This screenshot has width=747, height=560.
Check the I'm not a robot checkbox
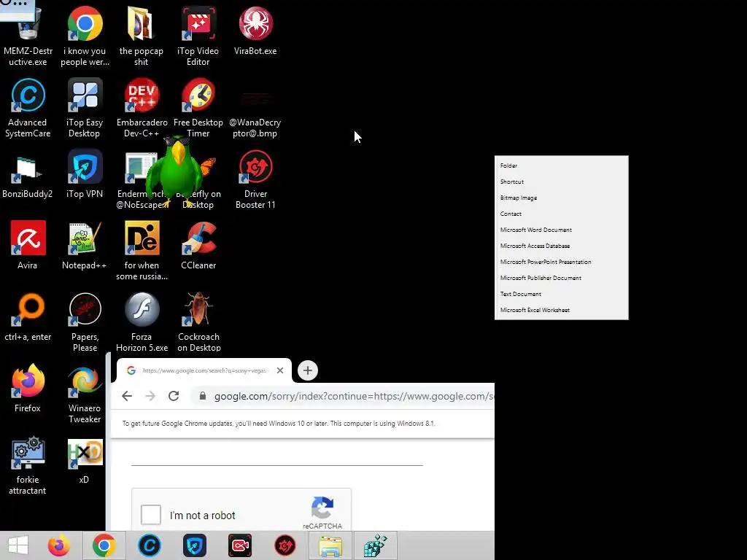tap(151, 515)
